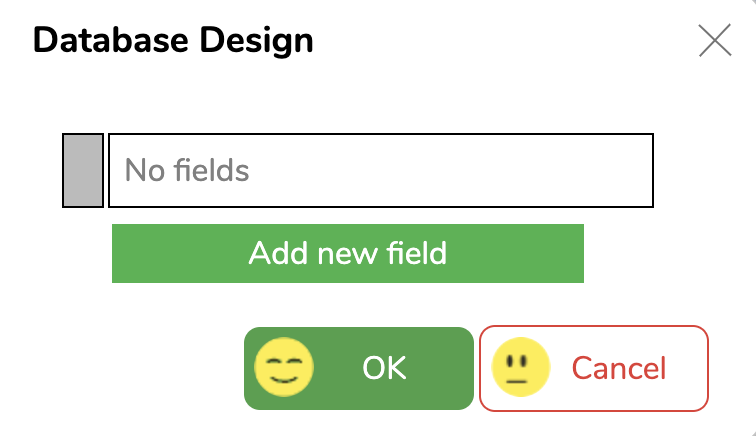
Task: Click the neutral face icon on Cancel
Action: coord(521,367)
